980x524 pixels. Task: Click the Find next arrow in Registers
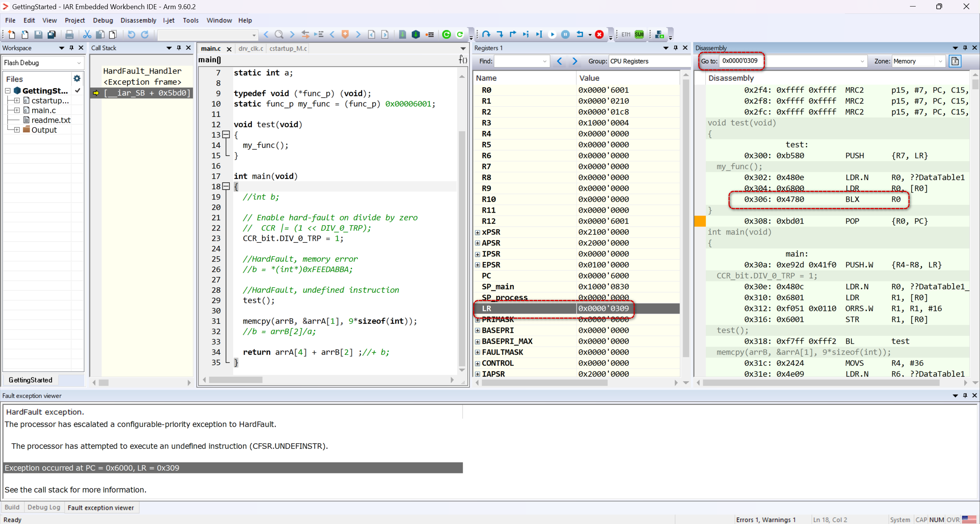tap(575, 61)
